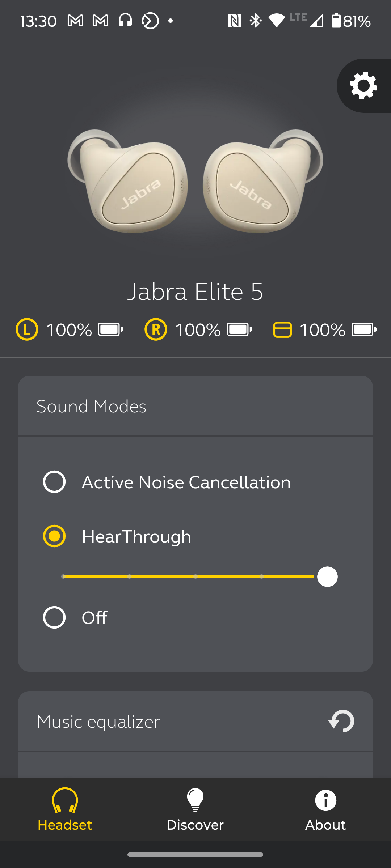Switch to the About tab
This screenshot has width=391, height=868.
(x=325, y=809)
